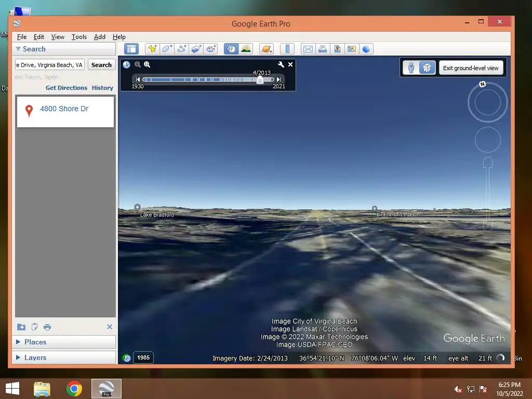The width and height of the screenshot is (532, 399).
Task: Launch Chrome from the taskbar
Action: click(74, 389)
